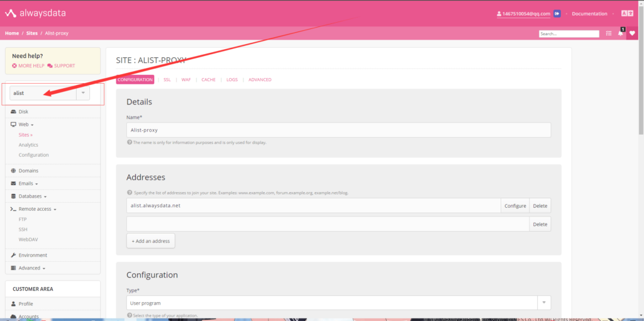Go to Home breadcrumb
The image size is (644, 321).
point(12,33)
